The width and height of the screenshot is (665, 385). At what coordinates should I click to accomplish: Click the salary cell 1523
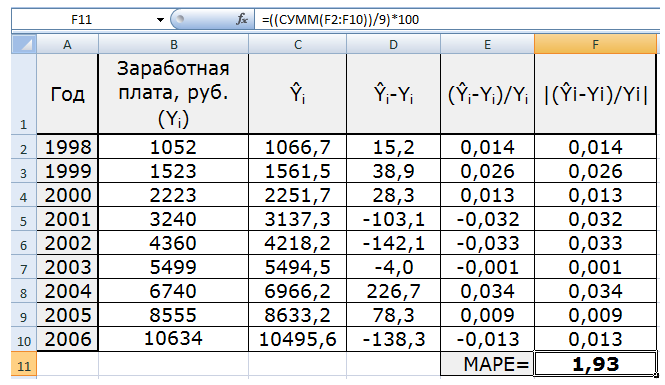(x=173, y=171)
